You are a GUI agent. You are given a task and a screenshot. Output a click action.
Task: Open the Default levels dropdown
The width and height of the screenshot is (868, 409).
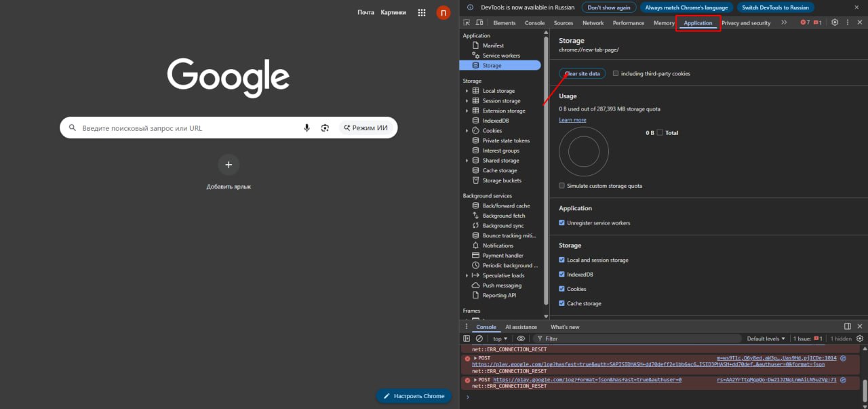766,338
